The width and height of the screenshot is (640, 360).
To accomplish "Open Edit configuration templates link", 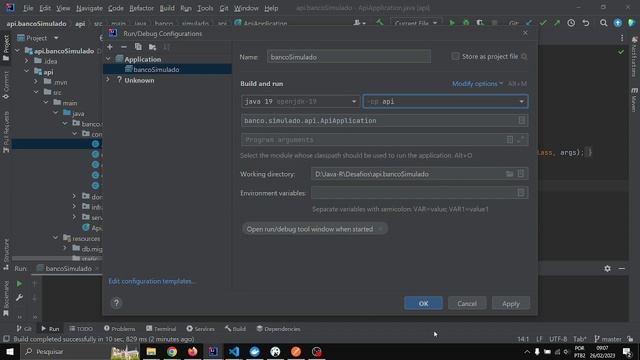I will click(x=152, y=281).
